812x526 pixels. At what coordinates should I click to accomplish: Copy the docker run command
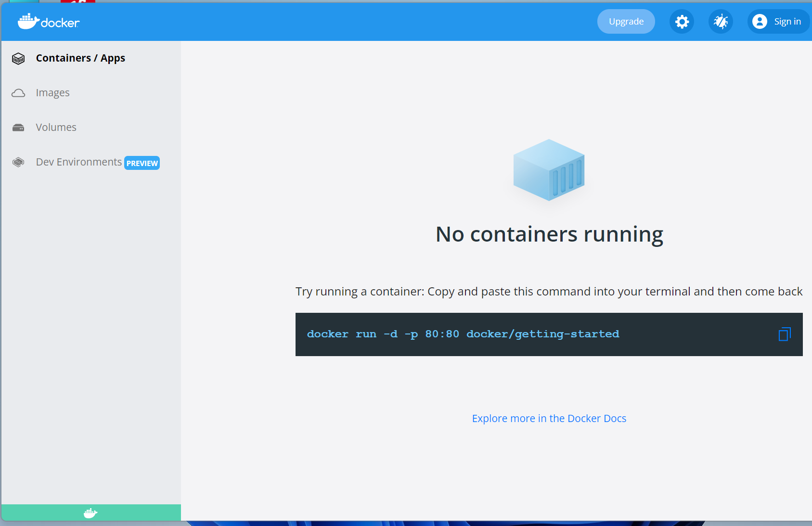(784, 334)
